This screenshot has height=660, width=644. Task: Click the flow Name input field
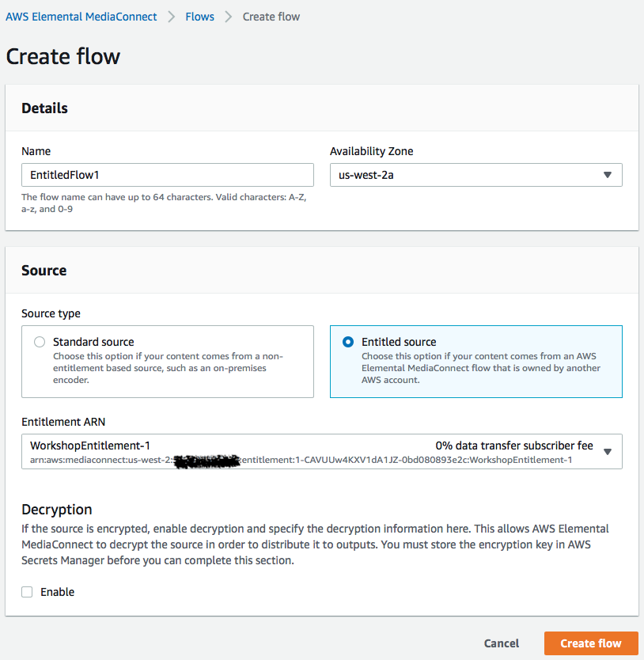click(x=168, y=175)
